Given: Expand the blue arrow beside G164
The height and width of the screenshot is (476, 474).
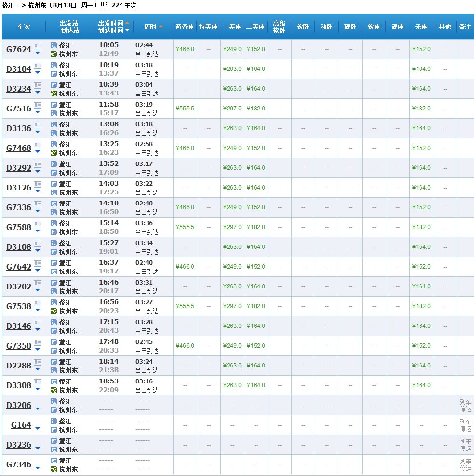Looking at the screenshot, I should [x=38, y=429].
